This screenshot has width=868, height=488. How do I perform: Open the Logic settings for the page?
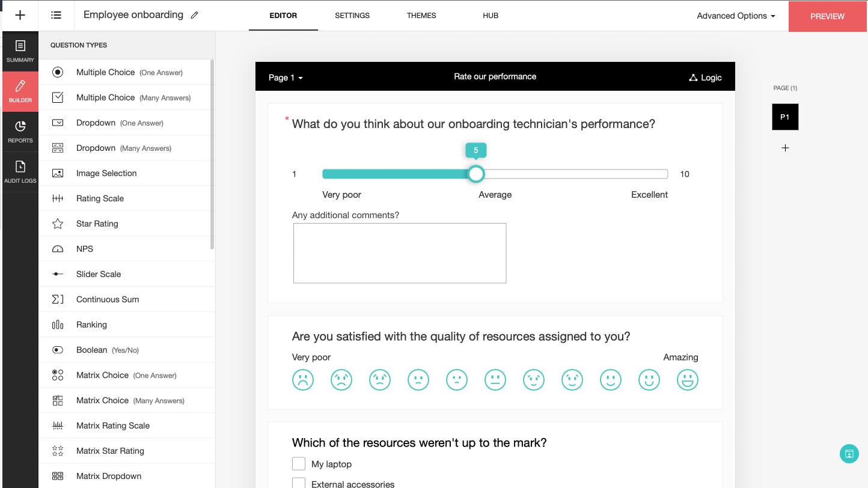pyautogui.click(x=705, y=78)
